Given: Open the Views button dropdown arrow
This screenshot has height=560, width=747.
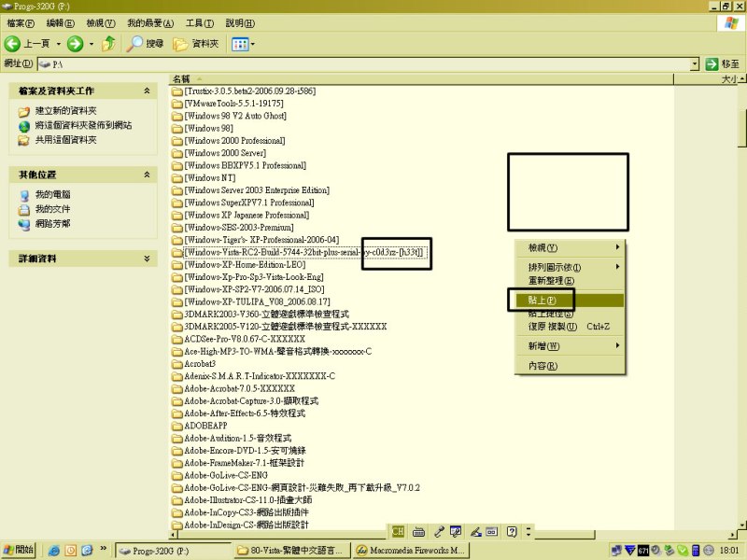Looking at the screenshot, I should pos(252,44).
